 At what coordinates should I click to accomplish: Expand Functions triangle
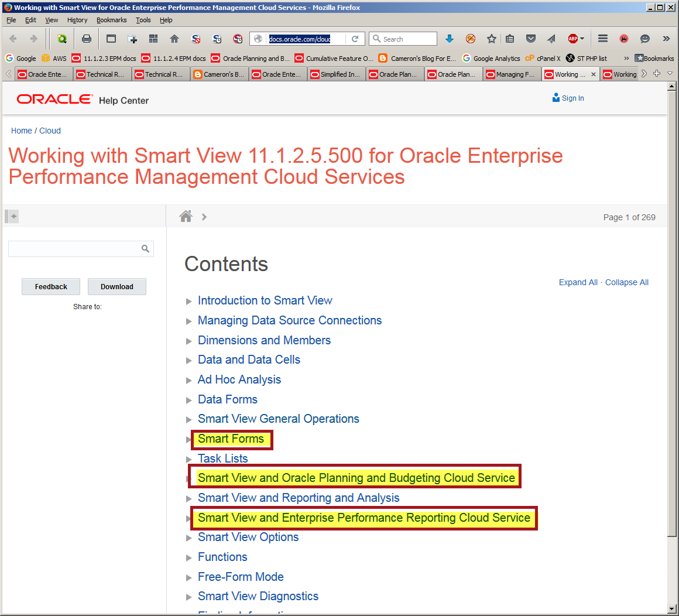click(189, 557)
